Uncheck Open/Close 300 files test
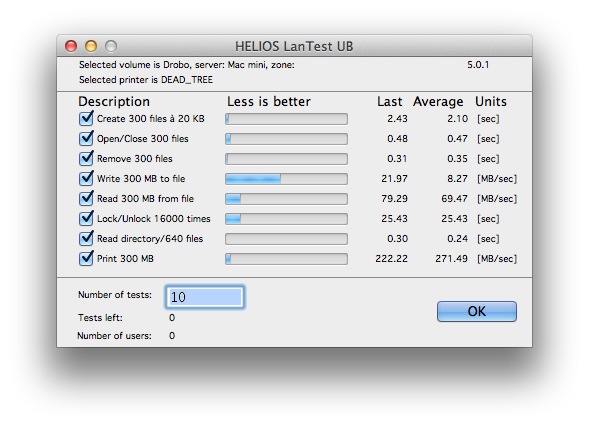This screenshot has height=426, width=589. [x=86, y=138]
